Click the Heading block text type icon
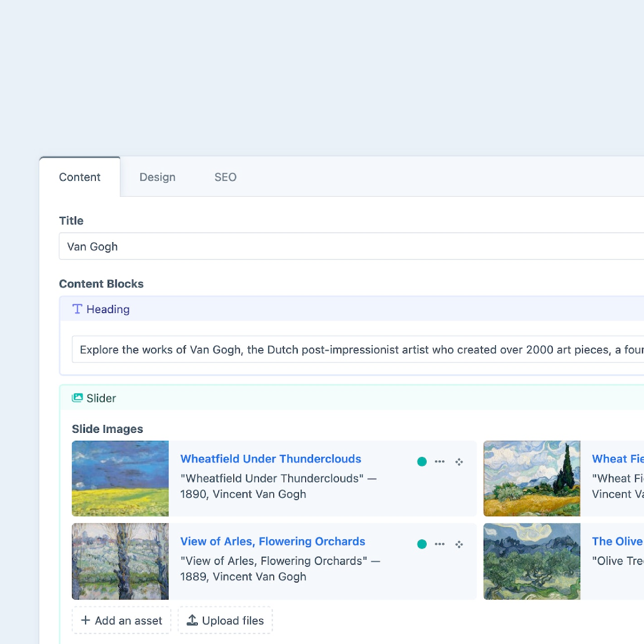This screenshot has width=644, height=644. tap(77, 309)
